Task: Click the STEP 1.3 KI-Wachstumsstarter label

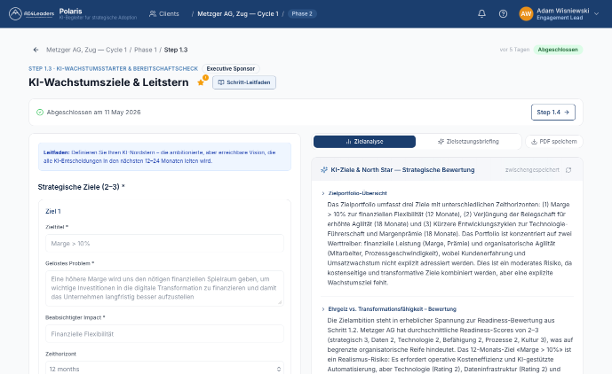Action: tap(113, 69)
